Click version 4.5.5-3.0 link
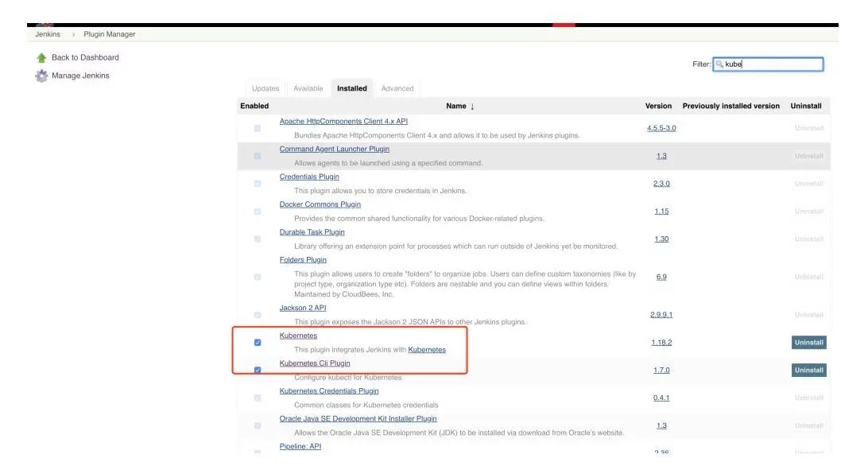Viewport: 868px width, 470px height. click(x=661, y=128)
